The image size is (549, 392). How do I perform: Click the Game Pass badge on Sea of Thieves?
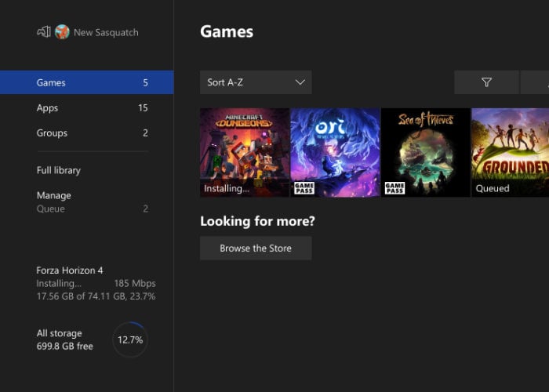click(x=394, y=188)
